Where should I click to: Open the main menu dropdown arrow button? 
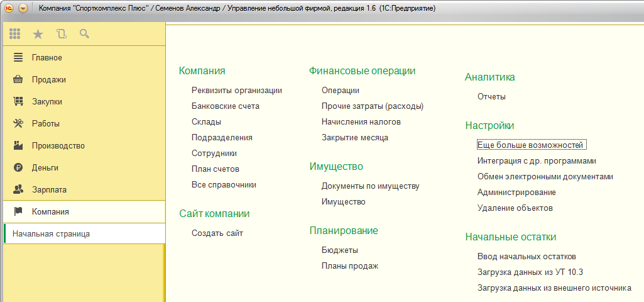click(x=23, y=8)
